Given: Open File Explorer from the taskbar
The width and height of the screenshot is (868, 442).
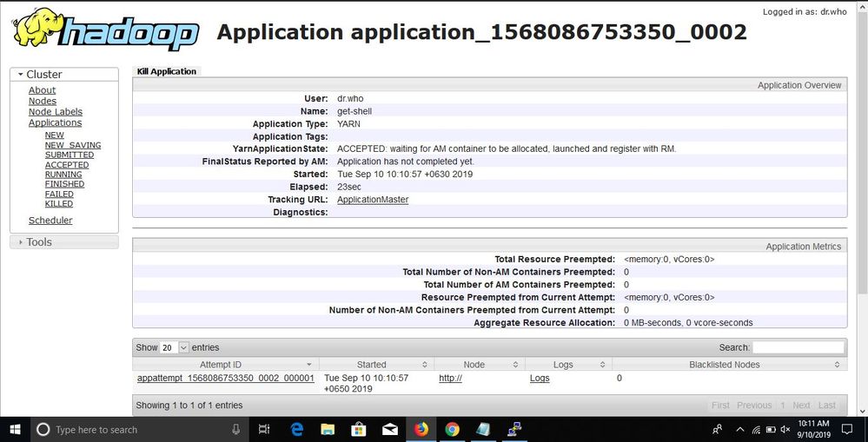Looking at the screenshot, I should click(x=328, y=429).
